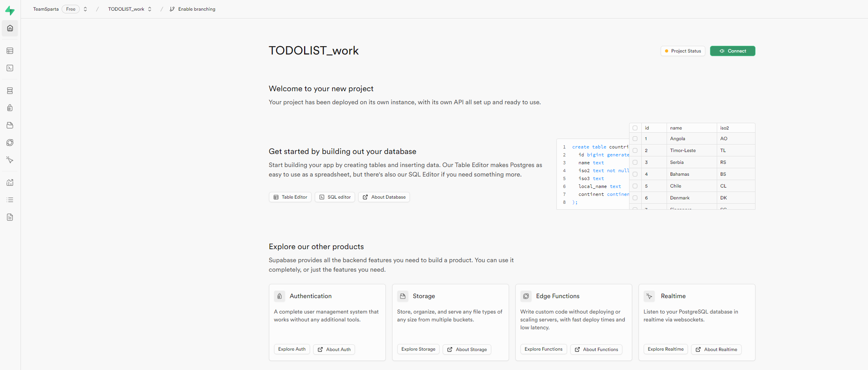This screenshot has height=370, width=868.
Task: Click Authentication card lock icon
Action: tap(280, 296)
